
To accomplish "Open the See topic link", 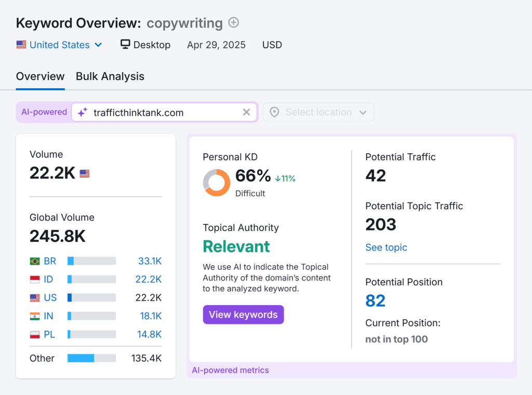I will tap(386, 248).
